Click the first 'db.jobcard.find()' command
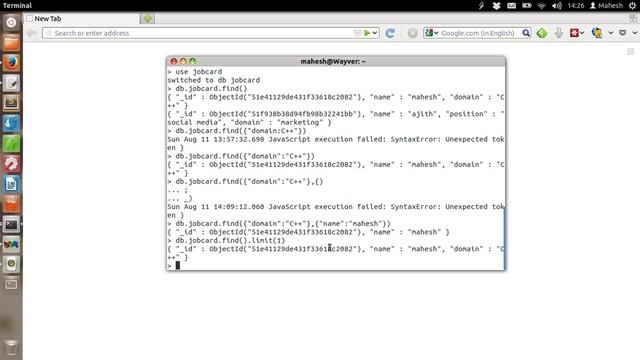Viewport: 640px width, 360px height. [207, 89]
